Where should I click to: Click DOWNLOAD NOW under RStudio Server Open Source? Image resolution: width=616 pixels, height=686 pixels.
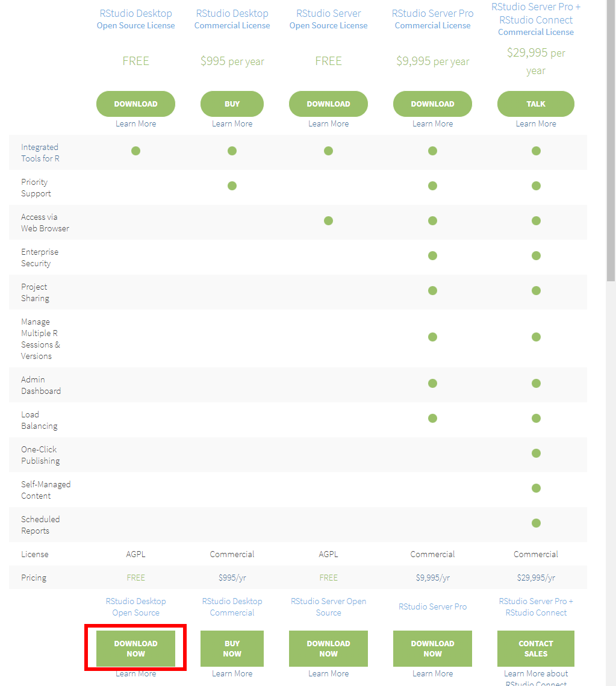tap(328, 649)
